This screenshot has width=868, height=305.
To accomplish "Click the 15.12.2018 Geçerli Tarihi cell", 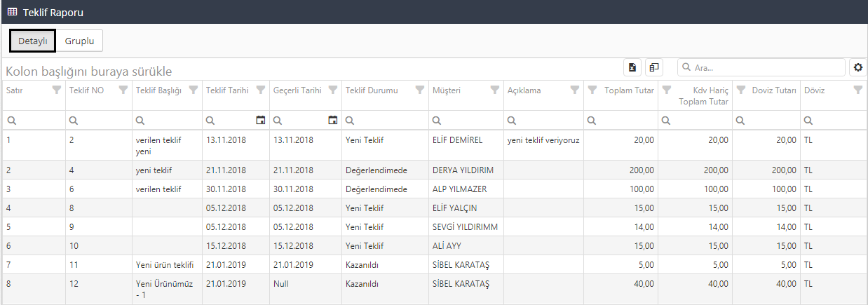I will [x=306, y=245].
